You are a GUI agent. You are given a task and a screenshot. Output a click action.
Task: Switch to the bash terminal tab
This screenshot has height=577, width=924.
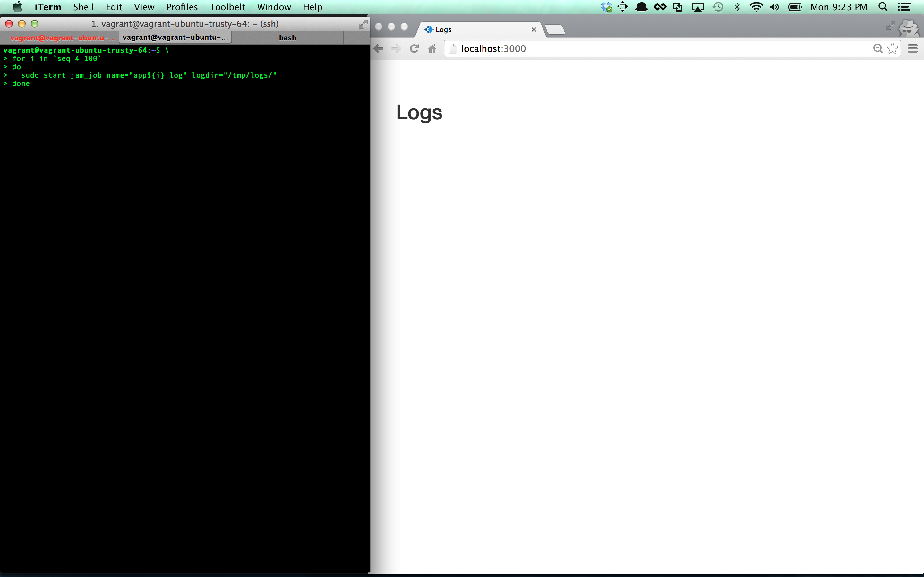287,38
